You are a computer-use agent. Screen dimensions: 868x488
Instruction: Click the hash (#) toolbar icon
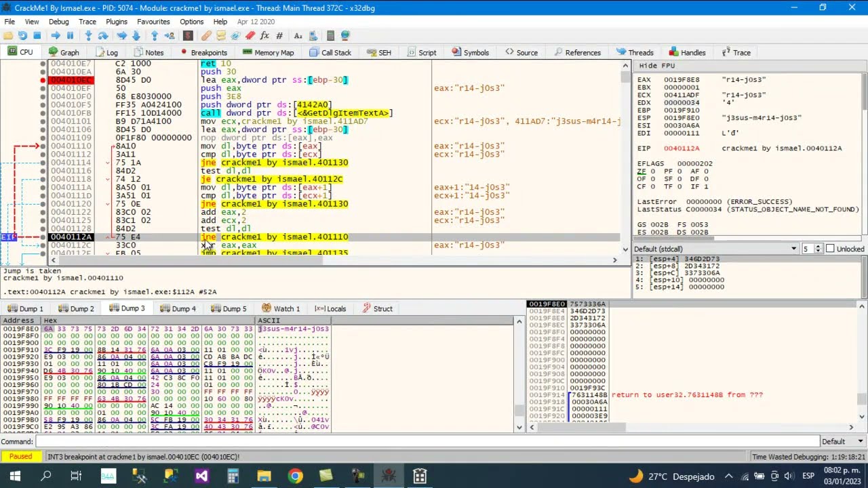pyautogui.click(x=279, y=35)
